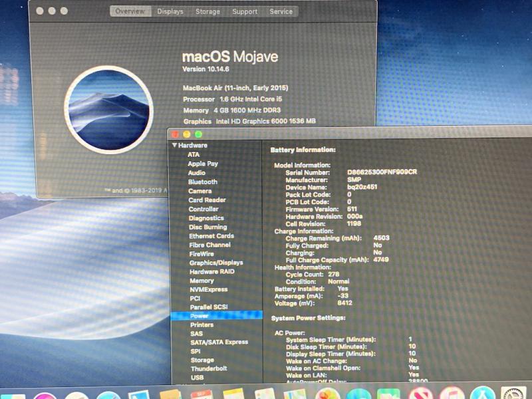Select SAS in the hardware list
Viewport: 532px width, 399px height.
point(196,334)
